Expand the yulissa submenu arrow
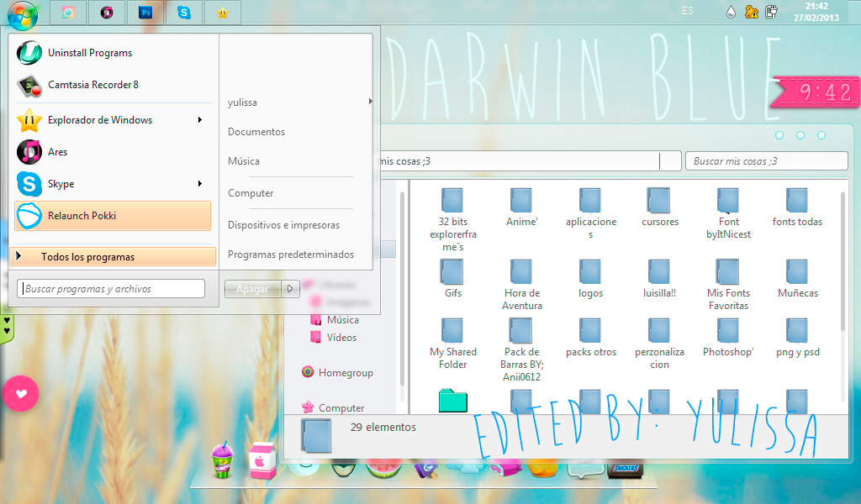The width and height of the screenshot is (861, 504). (x=370, y=101)
